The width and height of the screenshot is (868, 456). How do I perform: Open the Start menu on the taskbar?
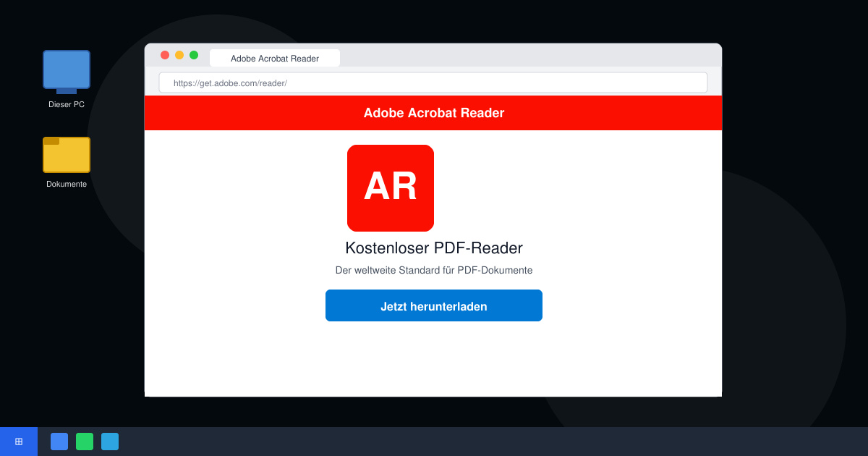(19, 442)
